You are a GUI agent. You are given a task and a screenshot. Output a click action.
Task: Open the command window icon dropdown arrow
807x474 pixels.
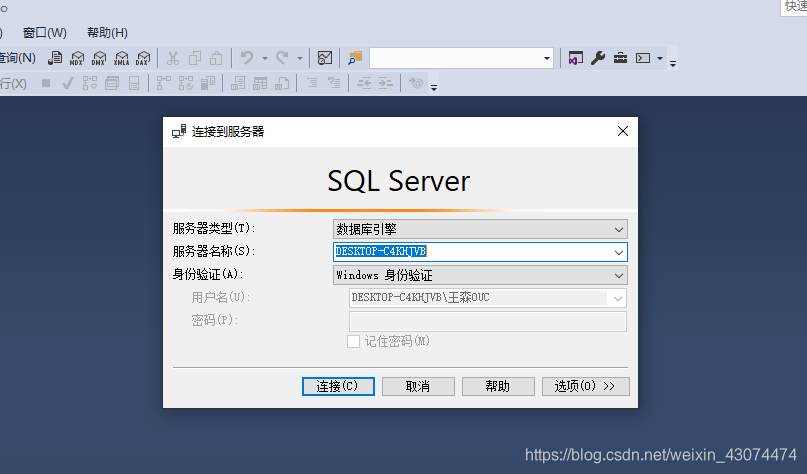(660, 58)
